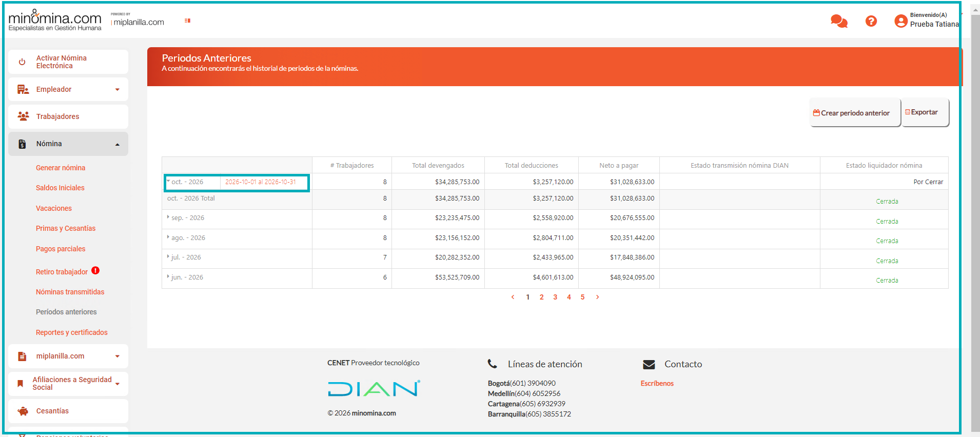This screenshot has width=980, height=437.
Task: Click the Exportar button
Action: [925, 112]
